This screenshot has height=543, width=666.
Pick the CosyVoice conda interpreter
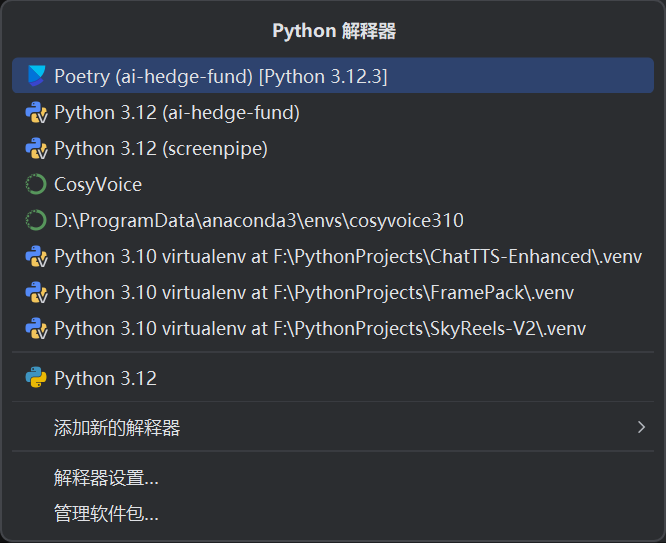(x=333, y=184)
